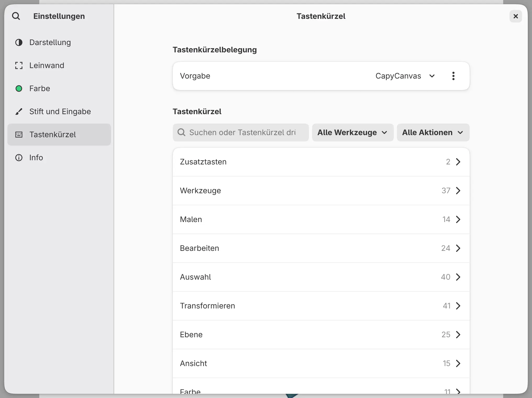This screenshot has height=398, width=532.
Task: Focus the Suchen oder Tastenkürzel search field
Action: click(x=241, y=132)
